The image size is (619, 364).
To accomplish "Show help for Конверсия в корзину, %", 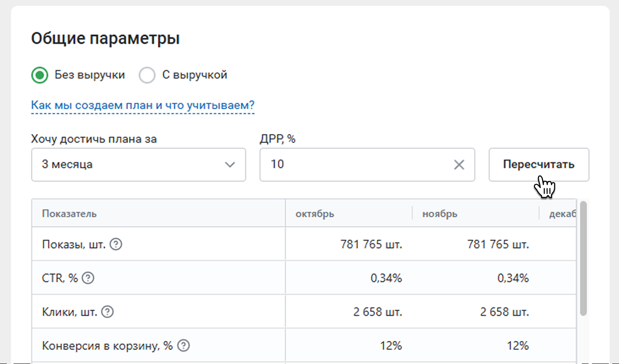I will coord(183,345).
